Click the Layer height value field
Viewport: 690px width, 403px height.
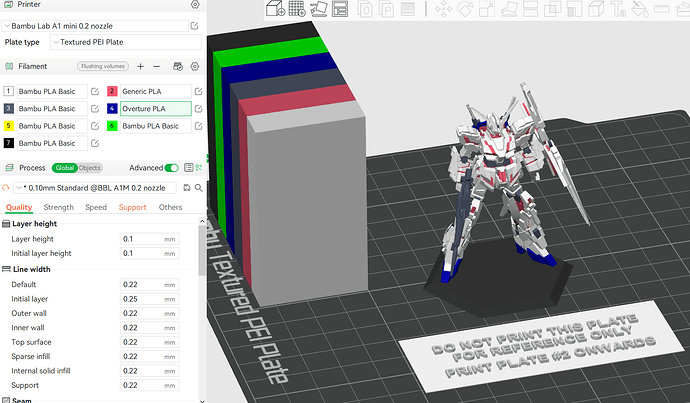pyautogui.click(x=149, y=239)
